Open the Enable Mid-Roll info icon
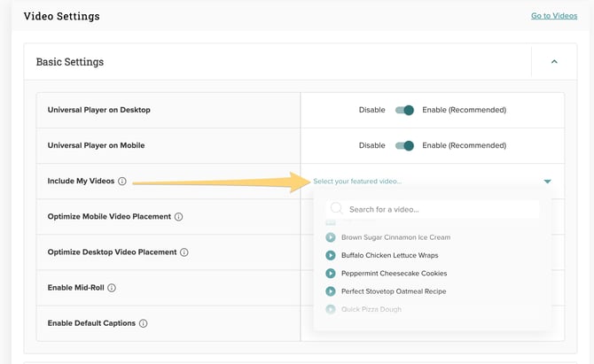 tap(112, 288)
